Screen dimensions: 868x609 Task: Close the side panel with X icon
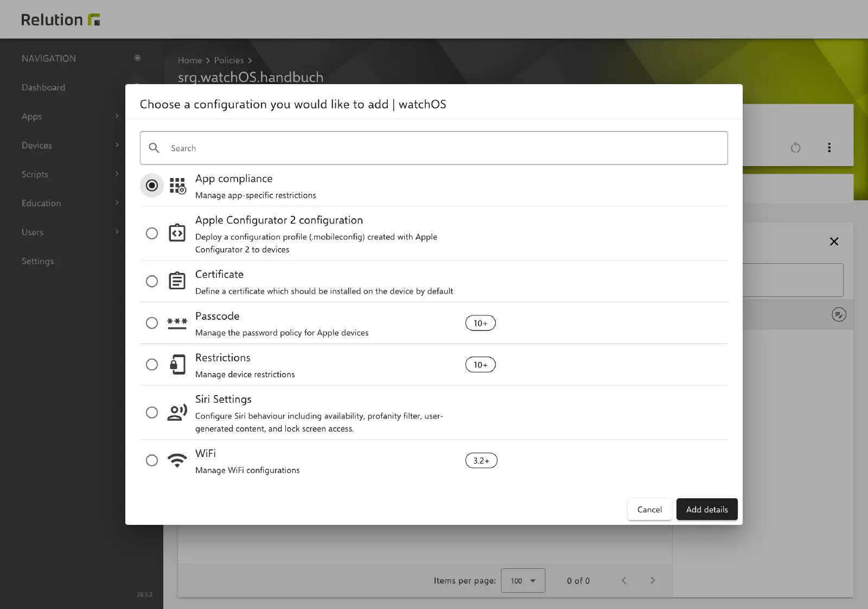pyautogui.click(x=834, y=242)
